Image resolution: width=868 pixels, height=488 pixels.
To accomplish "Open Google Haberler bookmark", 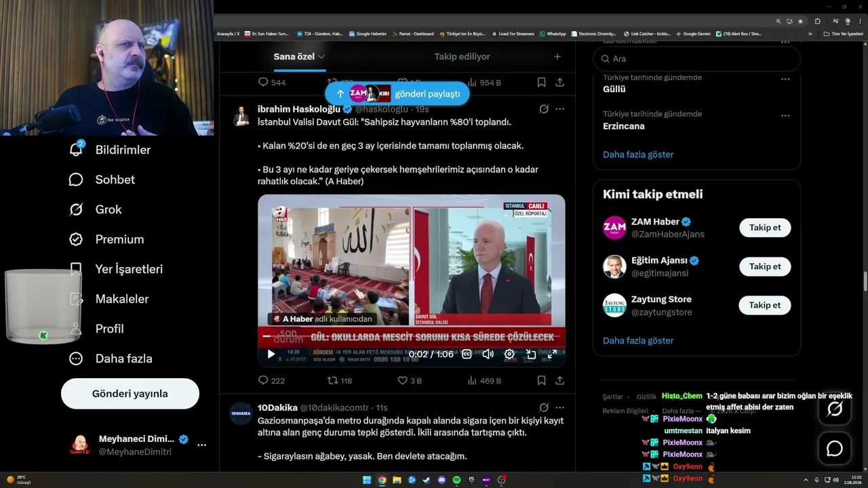I will pyautogui.click(x=367, y=34).
